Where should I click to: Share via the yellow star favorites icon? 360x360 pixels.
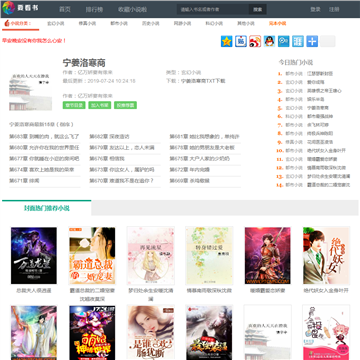[227, 41]
